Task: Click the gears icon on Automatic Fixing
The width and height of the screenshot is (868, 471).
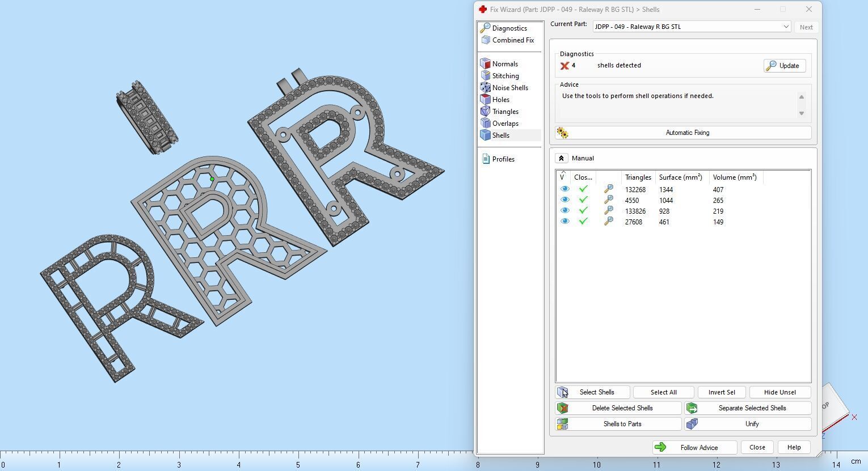Action: pyautogui.click(x=563, y=133)
